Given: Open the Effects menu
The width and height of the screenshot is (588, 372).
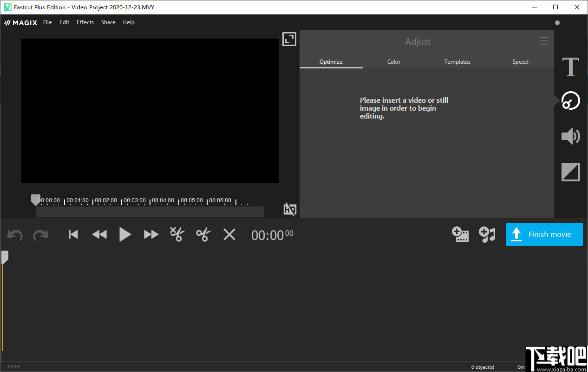Looking at the screenshot, I should point(85,22).
